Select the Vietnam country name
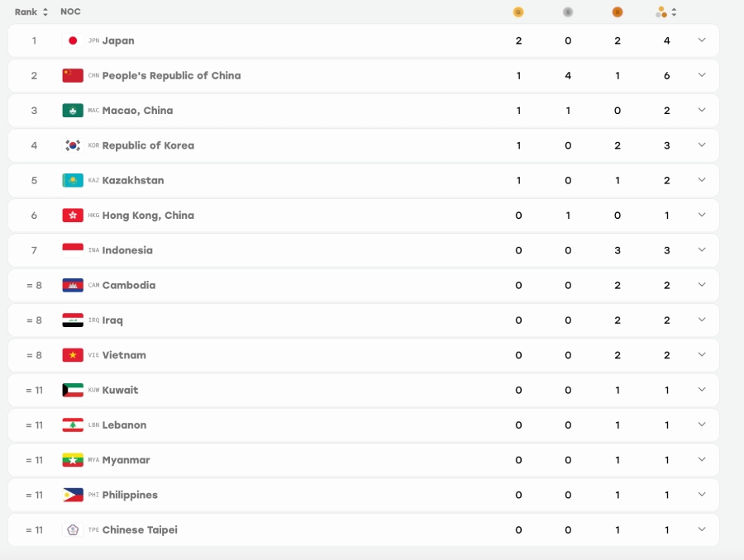 [x=124, y=355]
